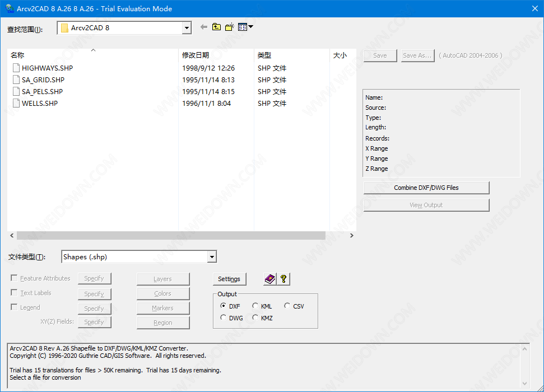
Task: Click the date 1995/11/14 8:15
Action: [x=208, y=92]
